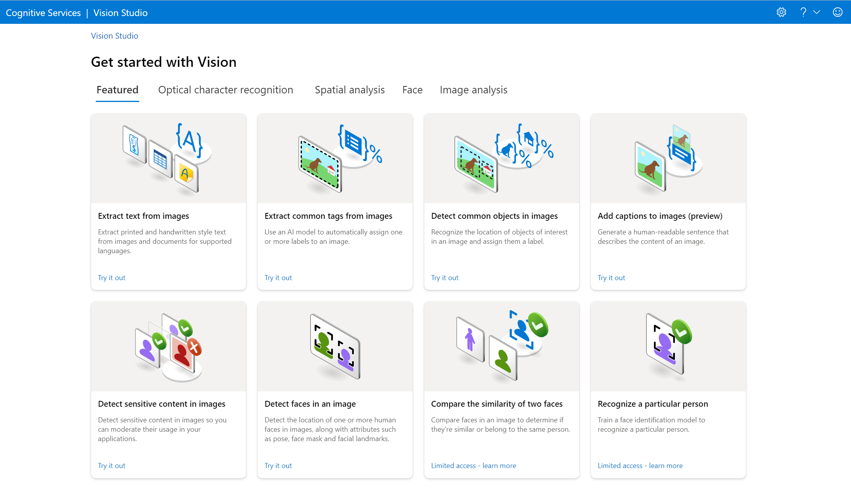The image size is (851, 504).
Task: Click Limited access learn more for Recognize person
Action: 640,465
